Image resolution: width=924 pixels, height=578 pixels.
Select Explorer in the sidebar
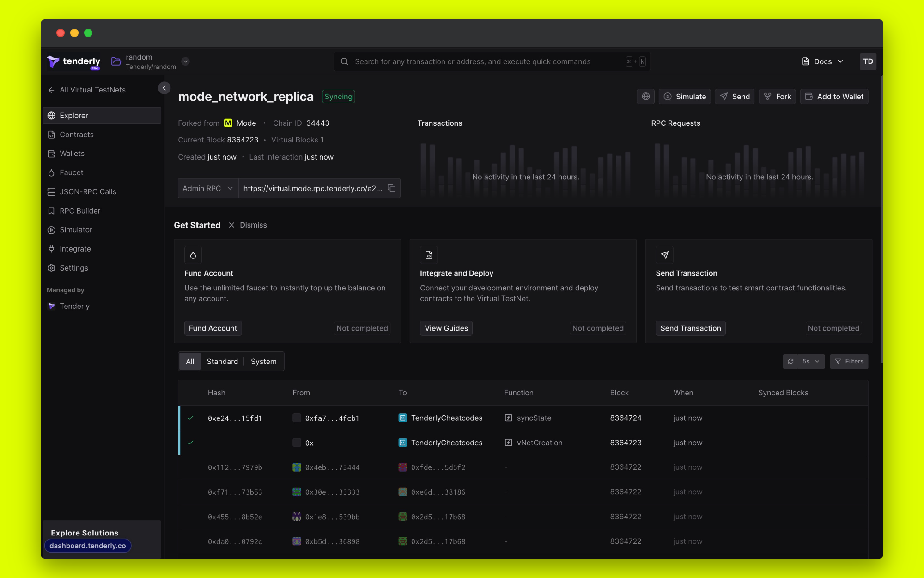[x=74, y=116]
